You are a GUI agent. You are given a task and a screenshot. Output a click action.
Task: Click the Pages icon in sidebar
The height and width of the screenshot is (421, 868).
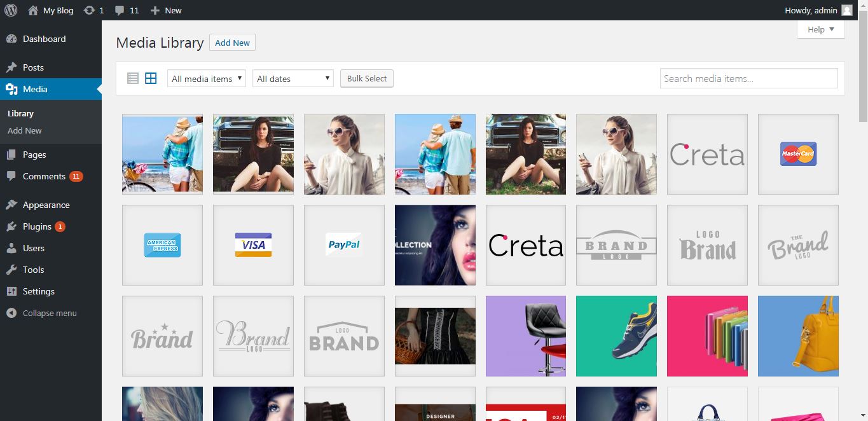pyautogui.click(x=11, y=155)
